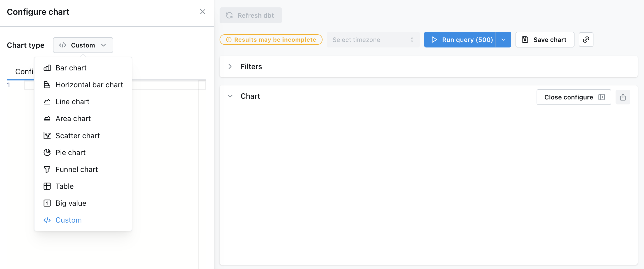
Task: Click the Big value number icon
Action: (47, 203)
